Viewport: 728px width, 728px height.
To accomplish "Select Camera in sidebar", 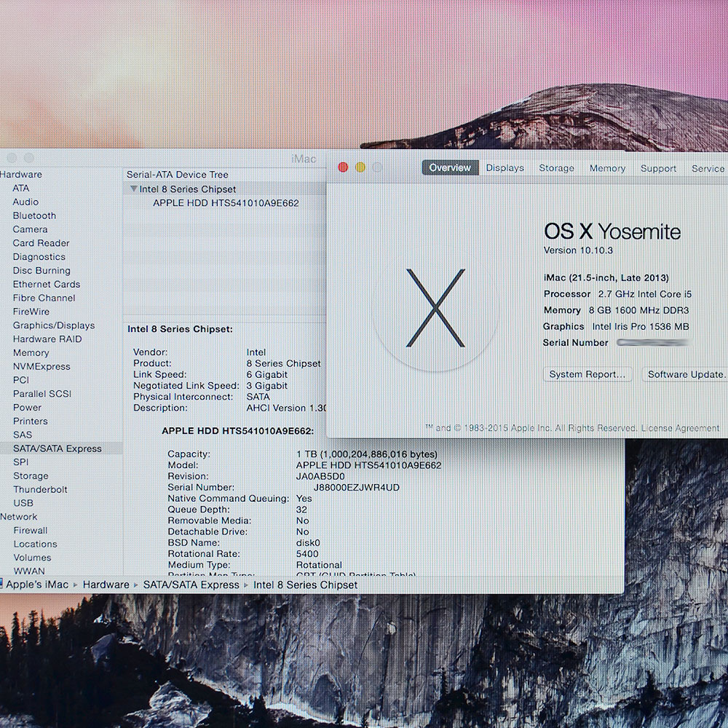I will tap(30, 229).
